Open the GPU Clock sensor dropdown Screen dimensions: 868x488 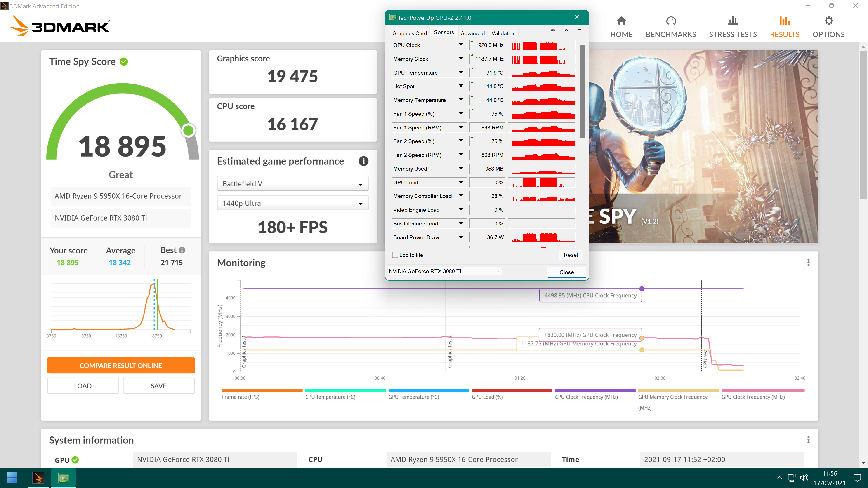pos(461,45)
